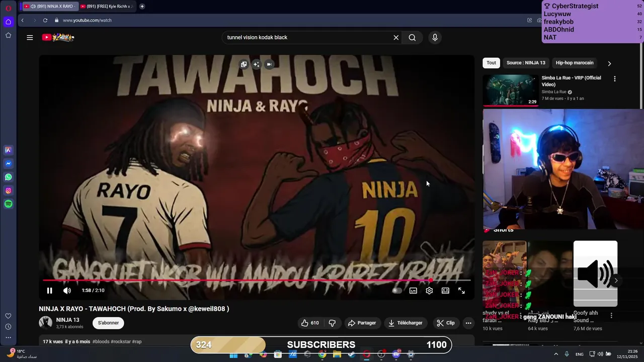Viewport: 644px width, 362px height.
Task: Open Aria AI in the Opera sidebar
Action: 8,150
